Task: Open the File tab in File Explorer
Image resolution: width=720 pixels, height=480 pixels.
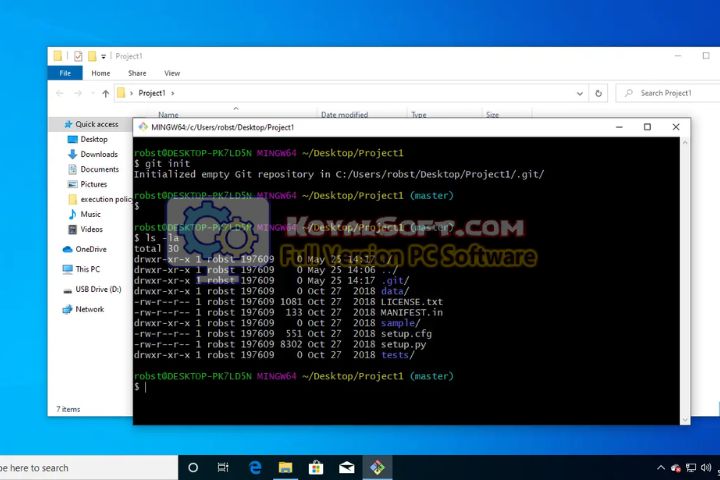Action: pos(65,73)
